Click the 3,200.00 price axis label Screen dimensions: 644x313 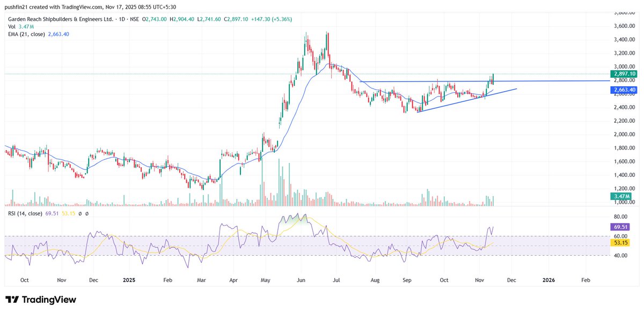(x=625, y=53)
